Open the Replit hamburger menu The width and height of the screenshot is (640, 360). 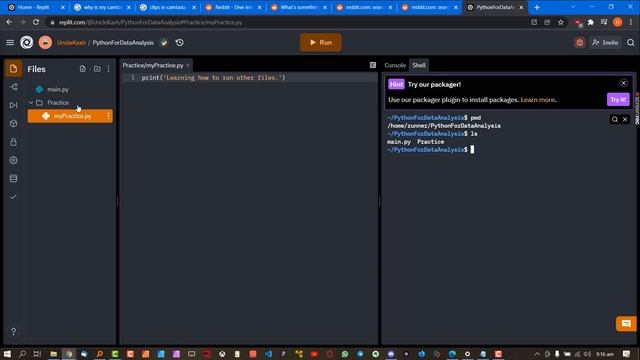tap(10, 42)
